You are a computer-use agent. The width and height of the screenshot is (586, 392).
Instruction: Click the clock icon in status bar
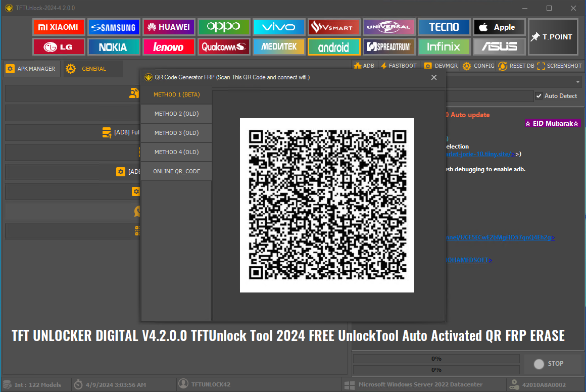click(78, 384)
